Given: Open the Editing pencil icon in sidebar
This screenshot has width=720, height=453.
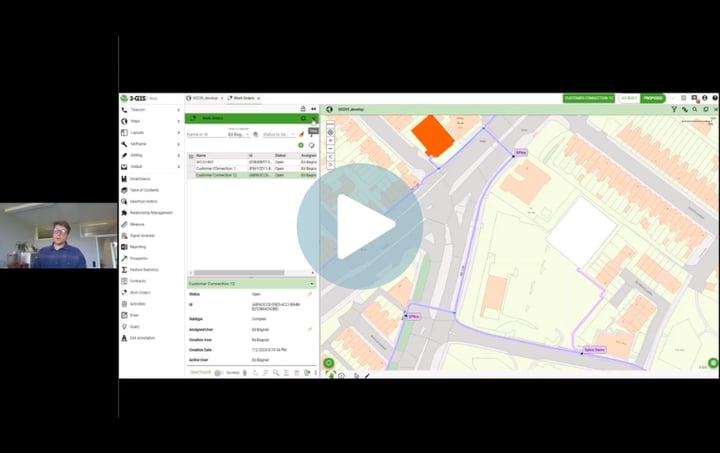Looking at the screenshot, I should coord(124,155).
